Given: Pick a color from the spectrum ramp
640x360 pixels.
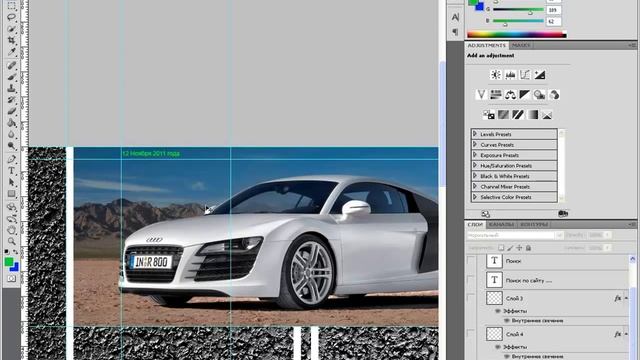Looking at the screenshot, I should tap(516, 35).
